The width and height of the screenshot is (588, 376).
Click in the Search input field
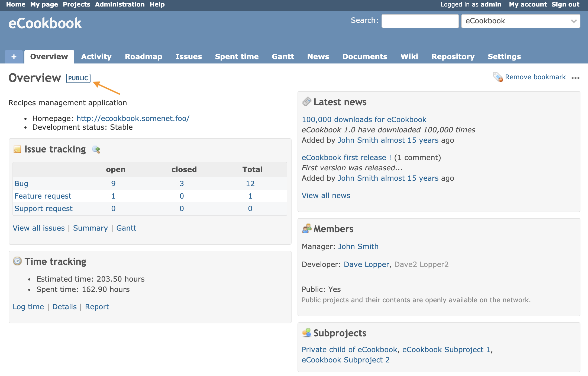(x=420, y=21)
